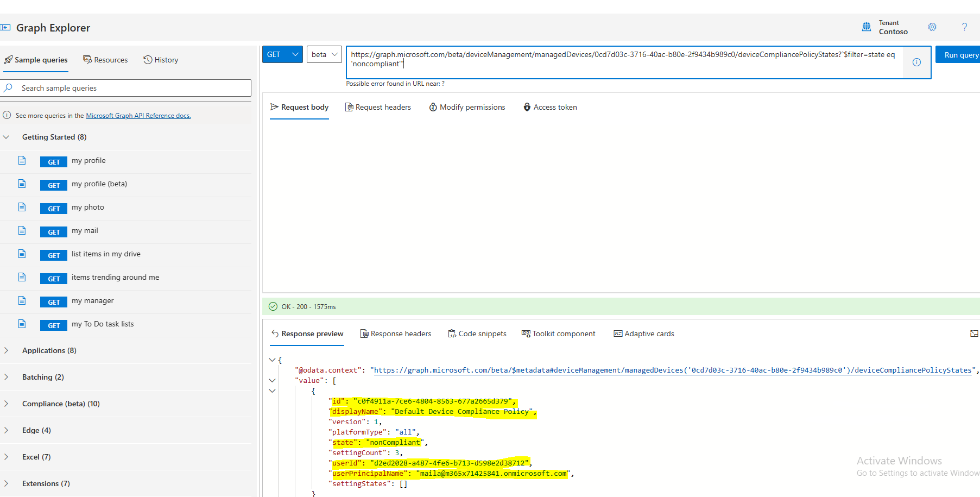Screen dimensions: 980x497
Task: Open Graph Explorer settings gear
Action: [932, 27]
